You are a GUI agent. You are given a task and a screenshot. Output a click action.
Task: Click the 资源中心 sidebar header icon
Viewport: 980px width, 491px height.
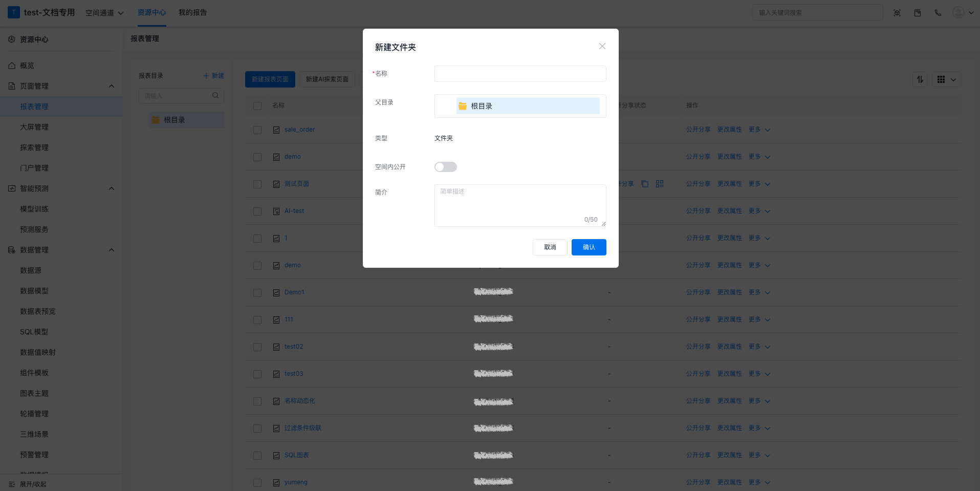[12, 39]
